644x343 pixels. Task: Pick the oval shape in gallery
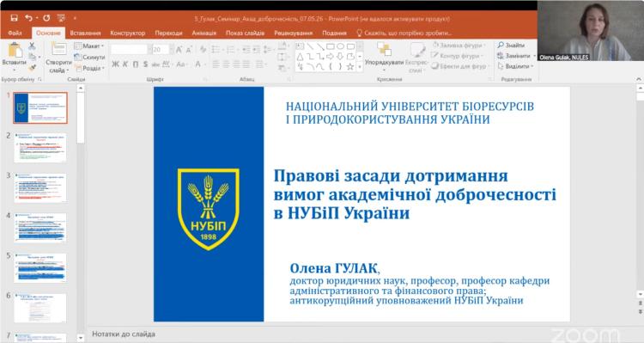[340, 46]
